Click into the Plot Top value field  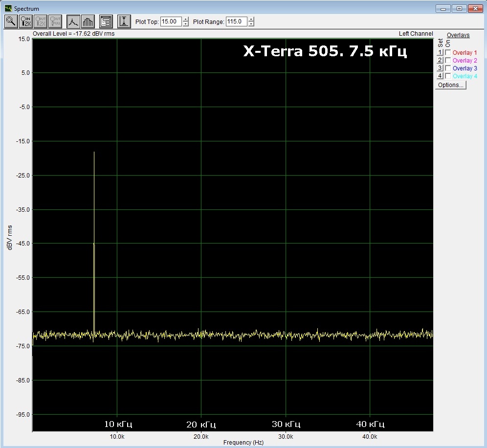click(x=171, y=22)
